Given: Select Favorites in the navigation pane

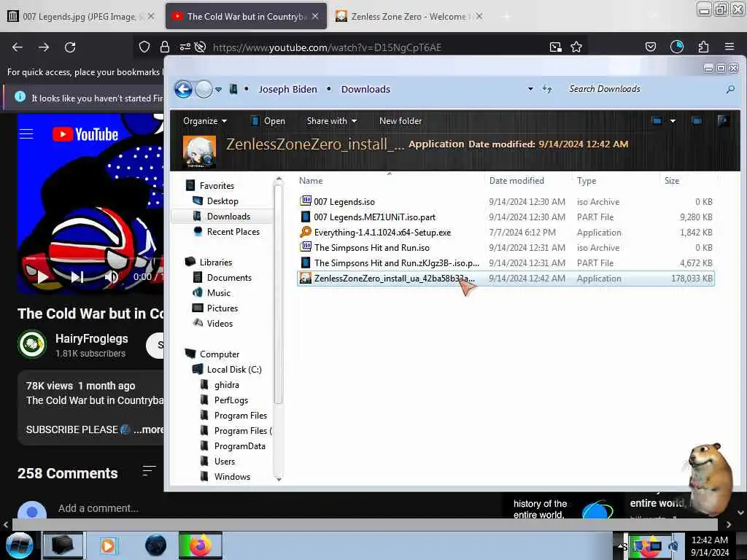Looking at the screenshot, I should (217, 186).
